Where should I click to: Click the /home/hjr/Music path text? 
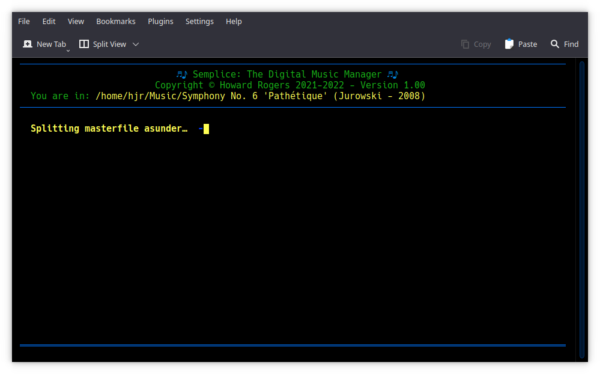click(260, 96)
